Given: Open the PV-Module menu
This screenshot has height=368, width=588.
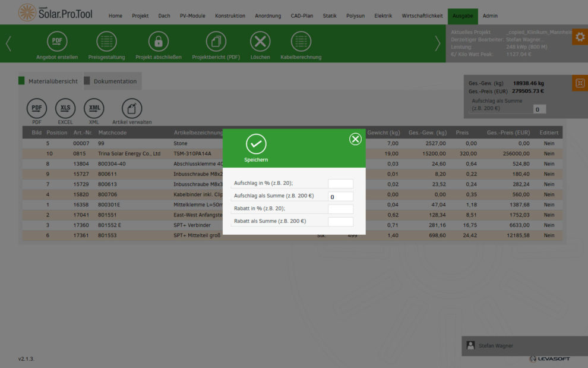Looking at the screenshot, I should (x=192, y=16).
